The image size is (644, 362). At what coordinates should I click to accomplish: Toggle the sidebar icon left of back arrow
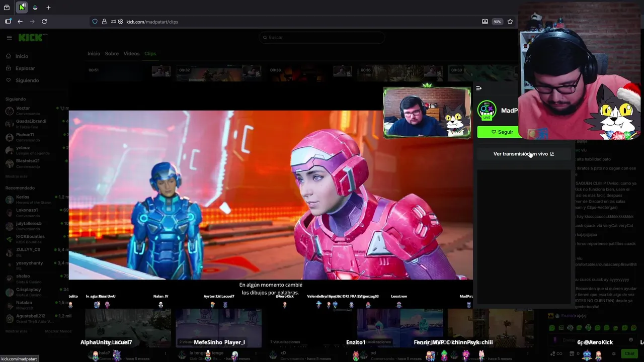click(x=8, y=22)
